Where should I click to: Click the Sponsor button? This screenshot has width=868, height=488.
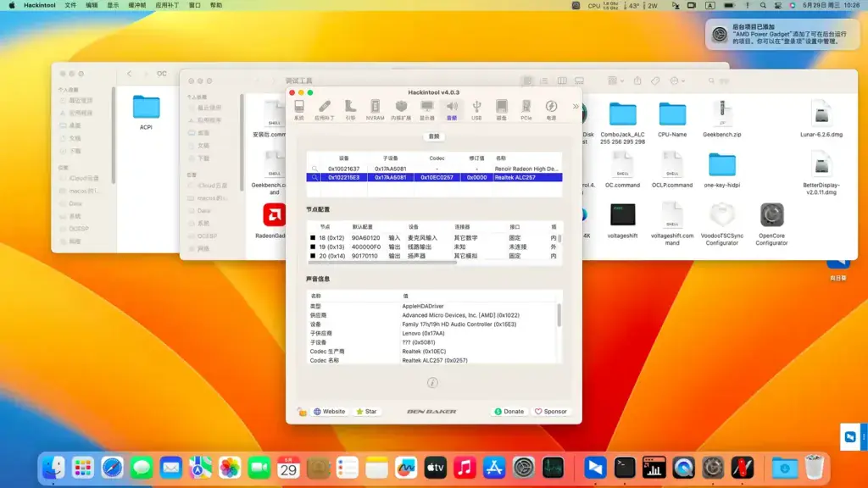(551, 412)
